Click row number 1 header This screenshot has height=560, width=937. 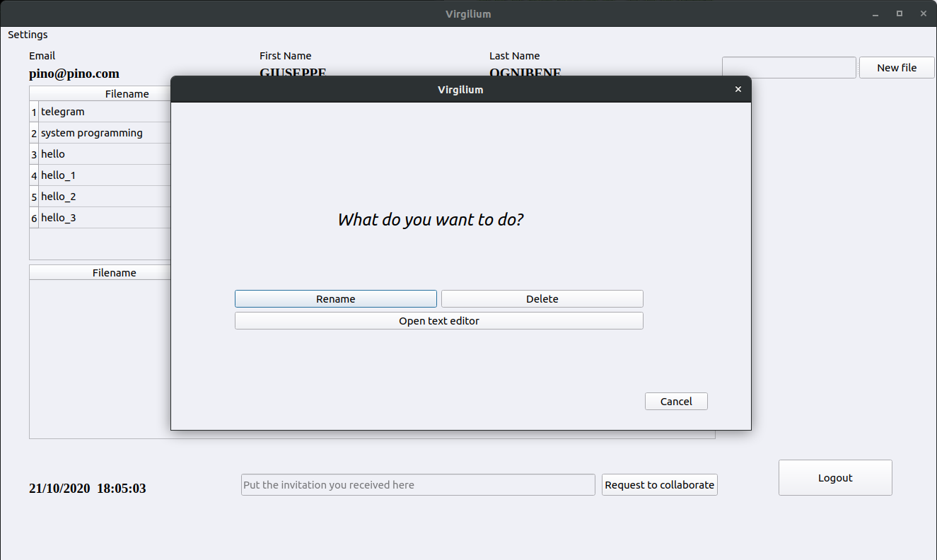[x=34, y=112]
